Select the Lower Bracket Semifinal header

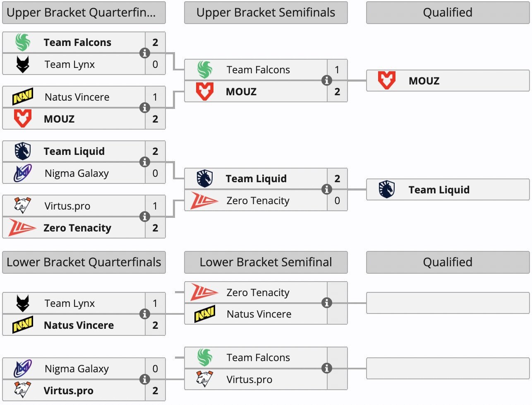point(266,262)
